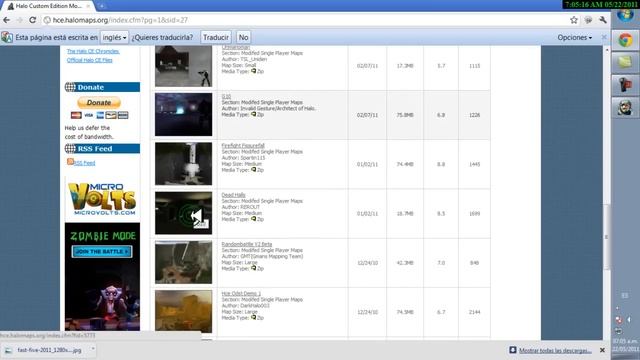
Task: Click the 01/02/11 date in Firefight Fissurefall row
Action: point(367,164)
